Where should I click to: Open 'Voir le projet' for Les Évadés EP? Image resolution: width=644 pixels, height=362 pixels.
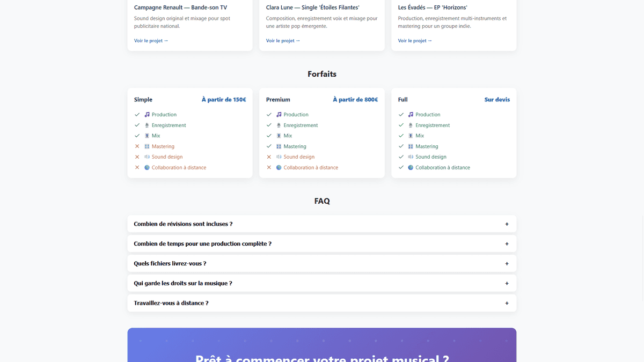coord(415,41)
